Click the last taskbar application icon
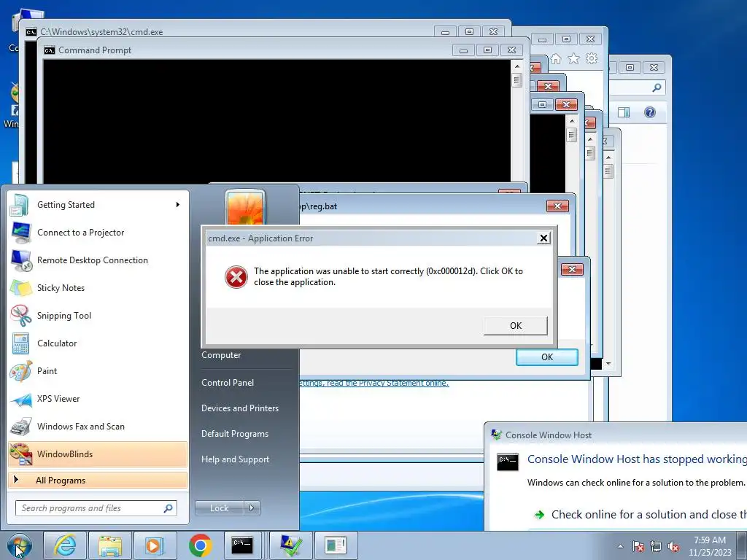This screenshot has height=560, width=747. pyautogui.click(x=336, y=545)
